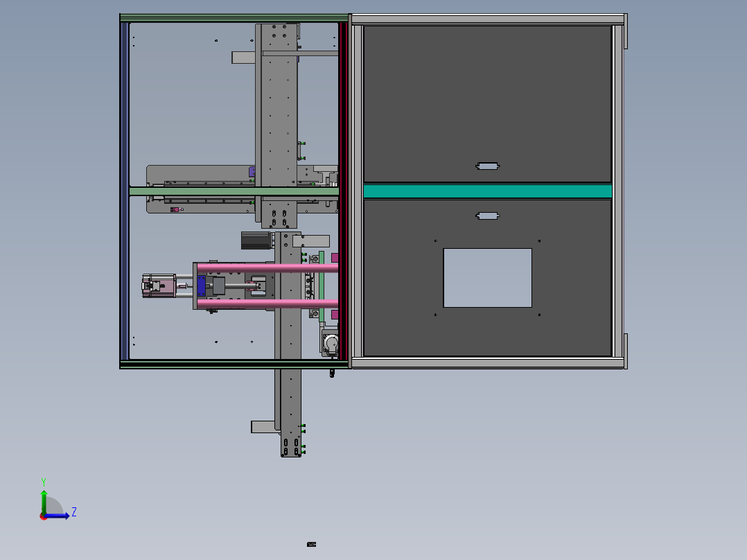This screenshot has width=747, height=560.
Task: Pick the red vertical frame profile beside the right cabinet
Action: click(343, 191)
